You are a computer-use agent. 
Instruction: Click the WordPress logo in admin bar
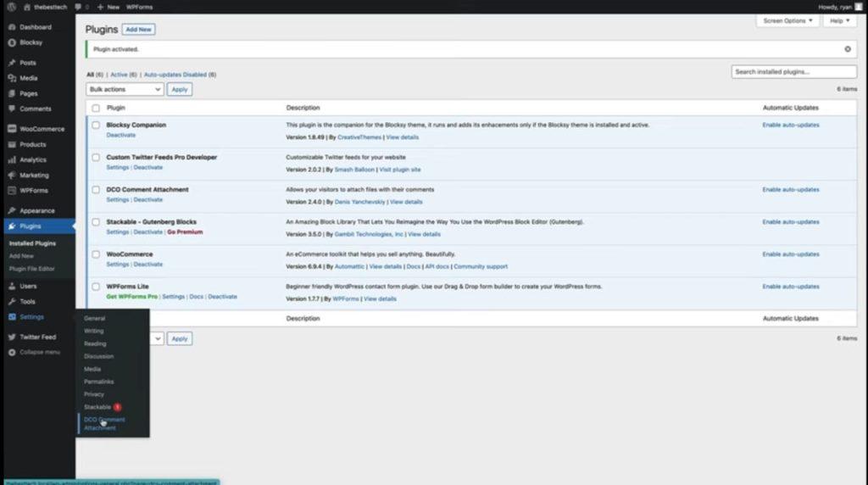12,7
